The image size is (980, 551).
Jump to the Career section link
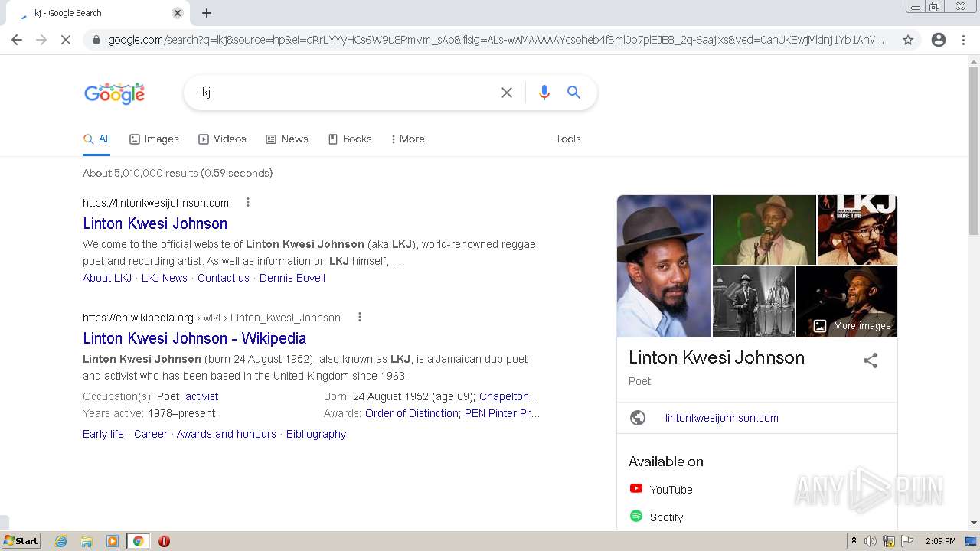tap(151, 434)
